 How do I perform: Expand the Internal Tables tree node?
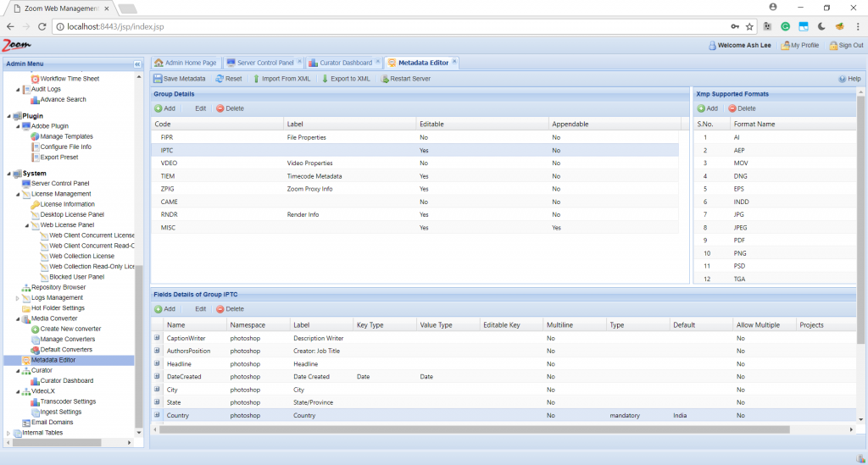point(8,433)
